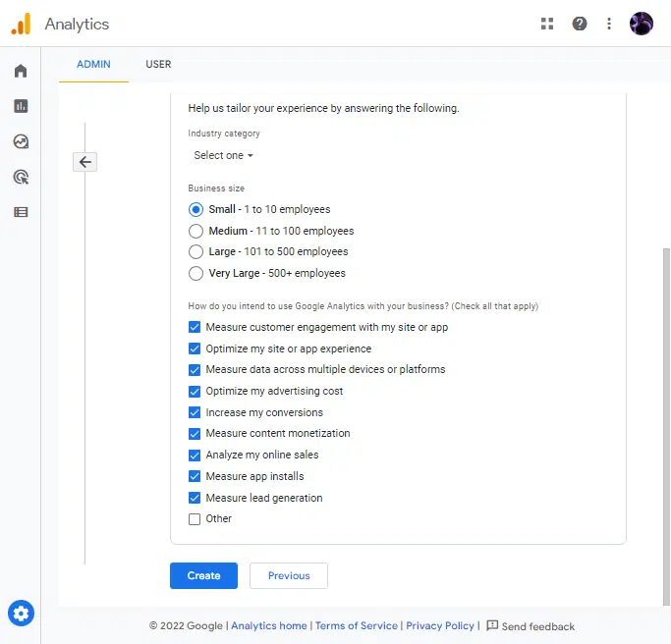The image size is (671, 644).
Task: Open Explore icon in the sidebar
Action: coord(21,141)
